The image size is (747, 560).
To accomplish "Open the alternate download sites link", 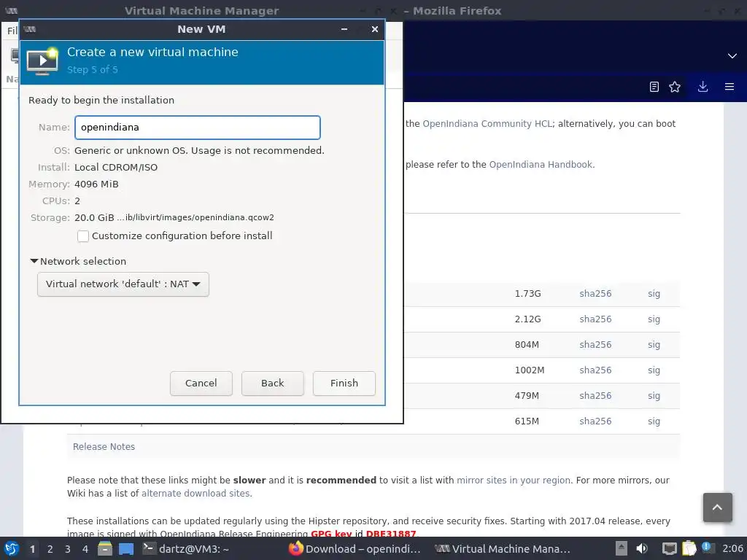I will coord(196,494).
